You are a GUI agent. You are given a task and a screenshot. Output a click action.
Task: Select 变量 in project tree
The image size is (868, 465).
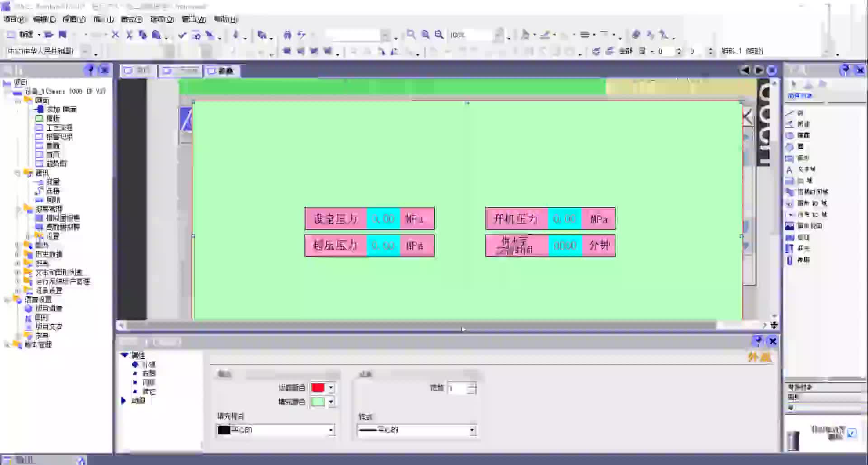[x=53, y=182]
